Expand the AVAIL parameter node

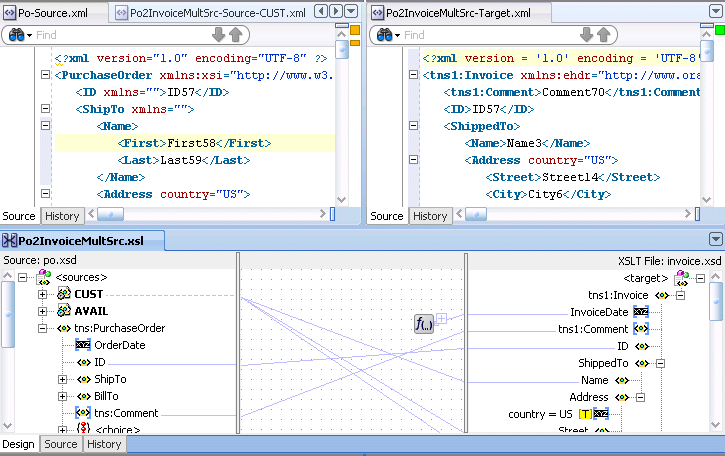click(42, 312)
